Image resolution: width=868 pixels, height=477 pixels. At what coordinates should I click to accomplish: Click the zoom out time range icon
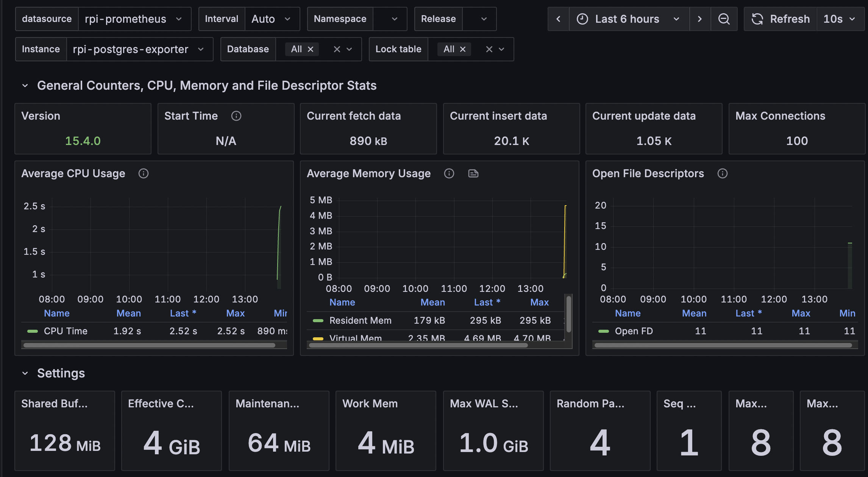coord(724,19)
